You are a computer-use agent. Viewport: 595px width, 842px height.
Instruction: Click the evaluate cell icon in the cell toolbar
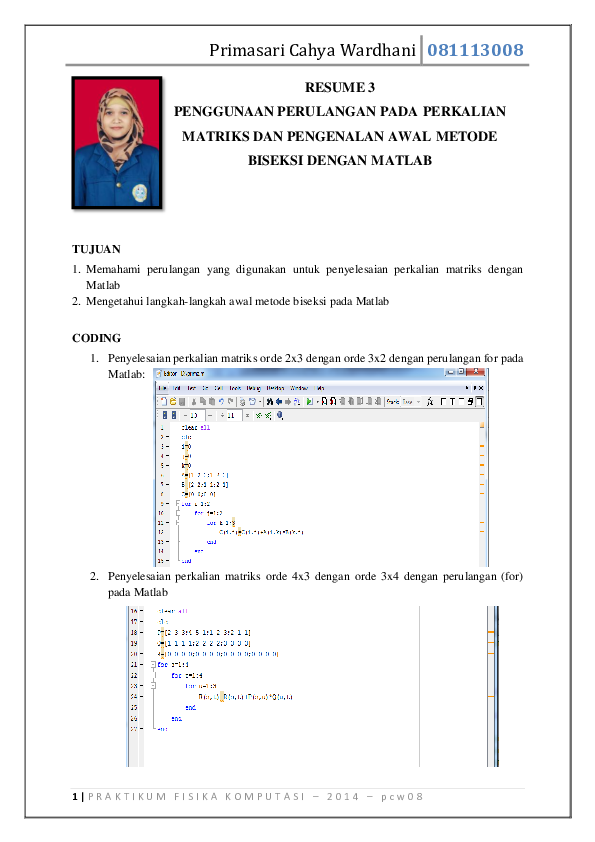point(258,415)
